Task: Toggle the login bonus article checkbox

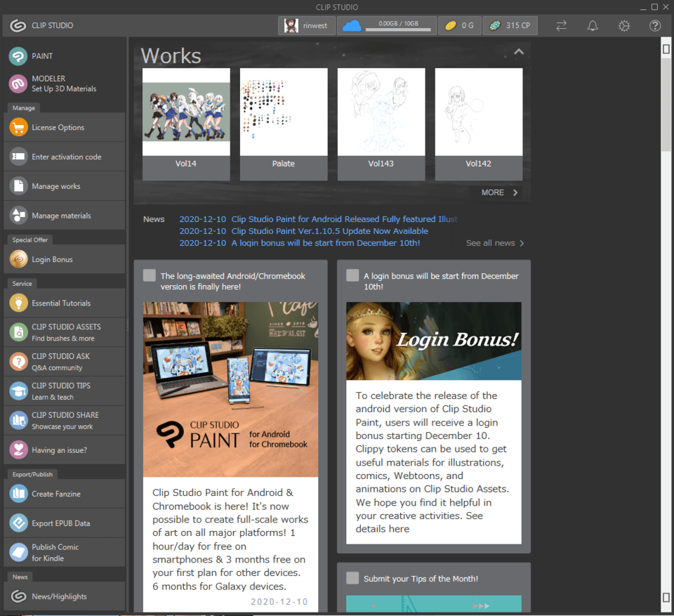Action: click(352, 275)
